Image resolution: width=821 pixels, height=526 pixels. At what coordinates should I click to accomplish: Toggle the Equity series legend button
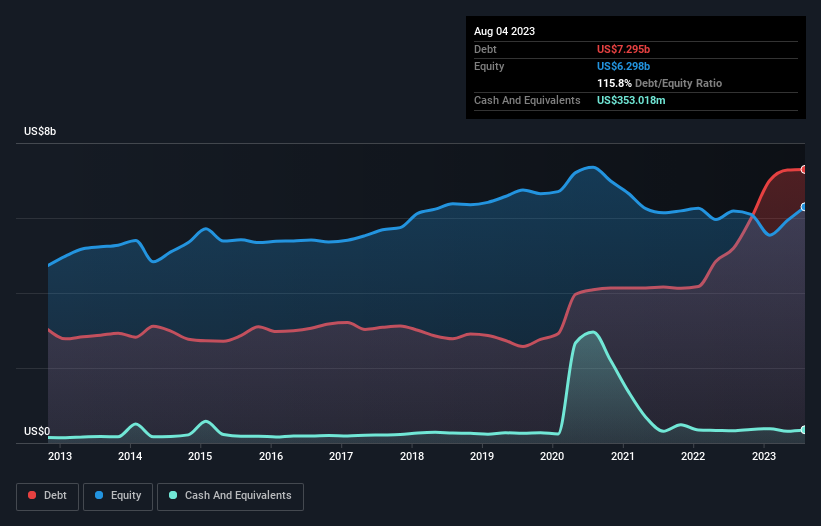coord(118,496)
